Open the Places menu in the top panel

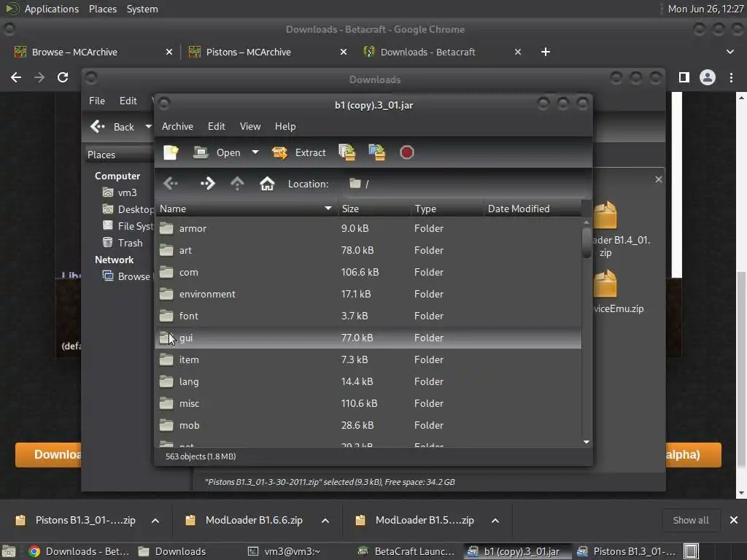coord(103,9)
